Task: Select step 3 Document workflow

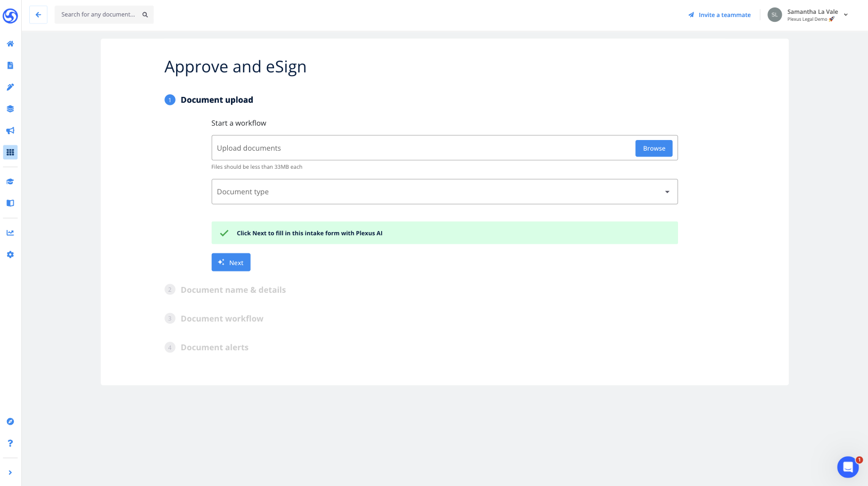Action: pyautogui.click(x=214, y=318)
